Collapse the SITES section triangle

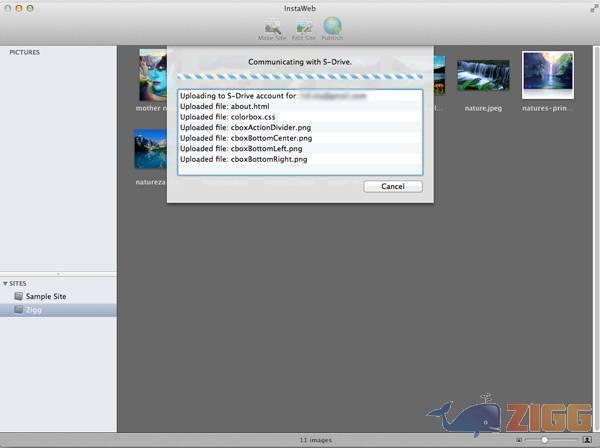(5, 283)
